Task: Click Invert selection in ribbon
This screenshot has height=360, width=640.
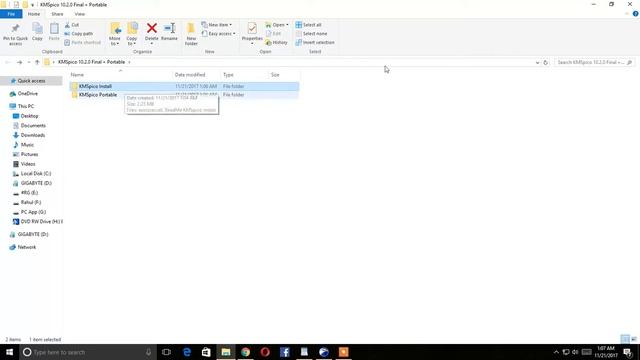Action: tap(315, 42)
